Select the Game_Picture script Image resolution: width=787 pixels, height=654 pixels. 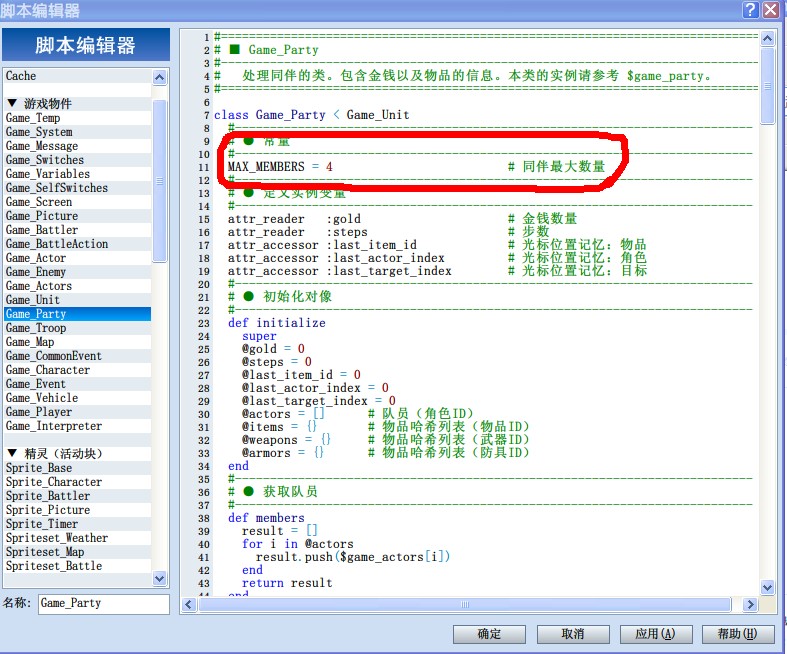[77, 216]
